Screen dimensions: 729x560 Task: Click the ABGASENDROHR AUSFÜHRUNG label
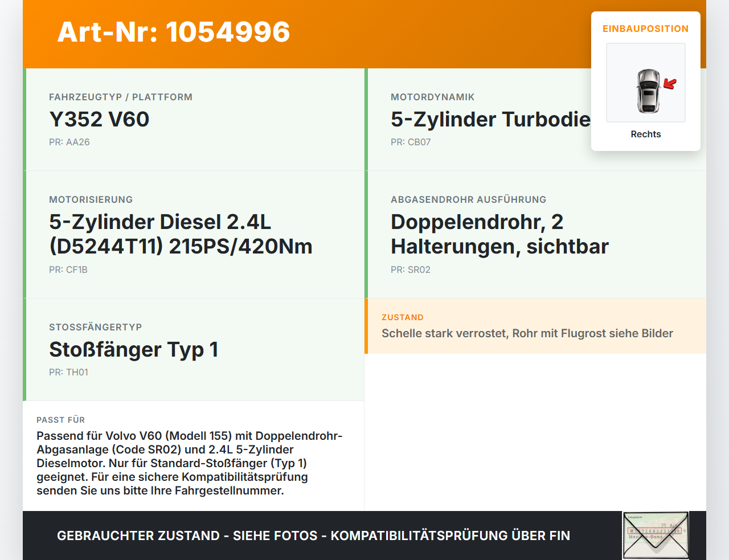[469, 199]
